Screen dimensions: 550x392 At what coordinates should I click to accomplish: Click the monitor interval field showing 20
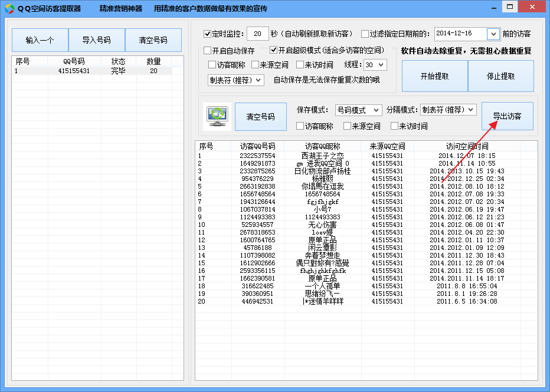tap(258, 34)
